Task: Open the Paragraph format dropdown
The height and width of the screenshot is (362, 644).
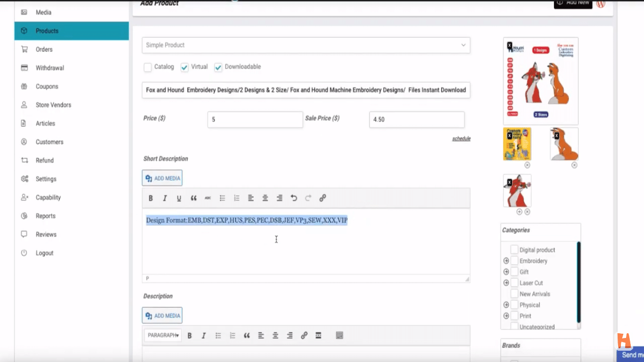Action: point(163,336)
